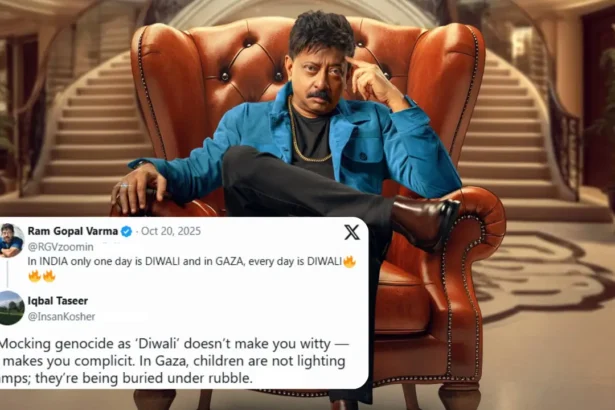The height and width of the screenshot is (410, 615).
Task: Select the Ram Gopal Varma display name
Action: 73,231
